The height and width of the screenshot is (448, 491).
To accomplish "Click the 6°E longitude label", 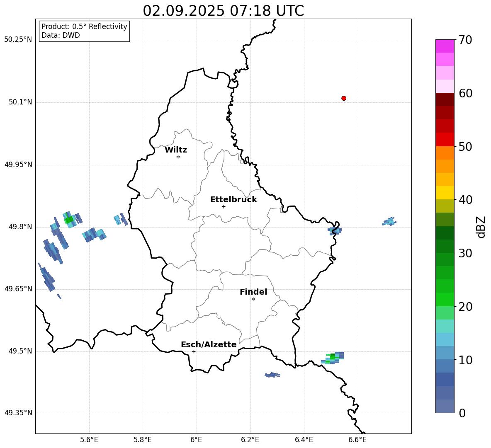I will (196, 440).
